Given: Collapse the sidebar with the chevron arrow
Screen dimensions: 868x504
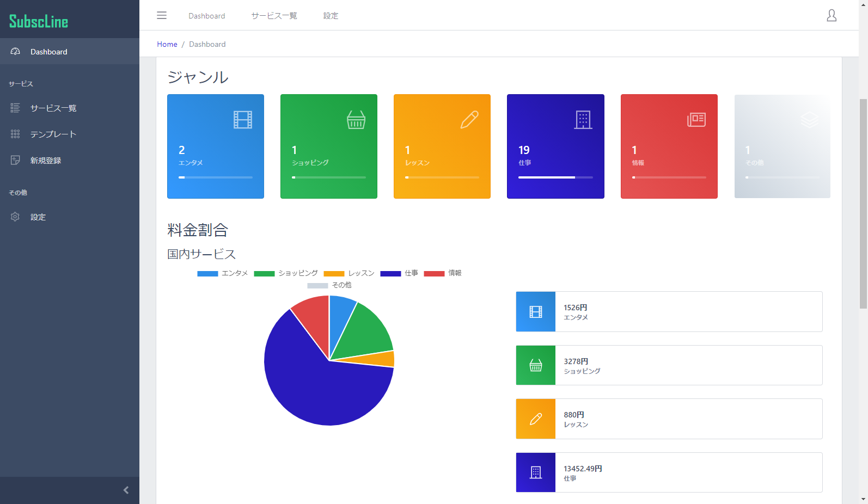Looking at the screenshot, I should pyautogui.click(x=126, y=490).
